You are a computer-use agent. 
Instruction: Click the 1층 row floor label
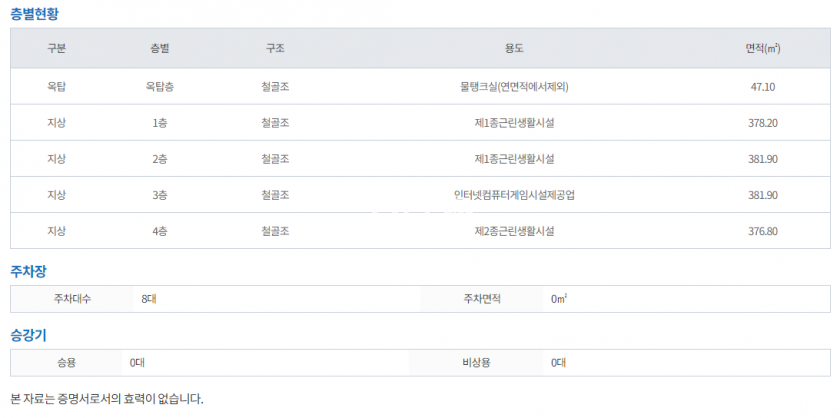160,123
